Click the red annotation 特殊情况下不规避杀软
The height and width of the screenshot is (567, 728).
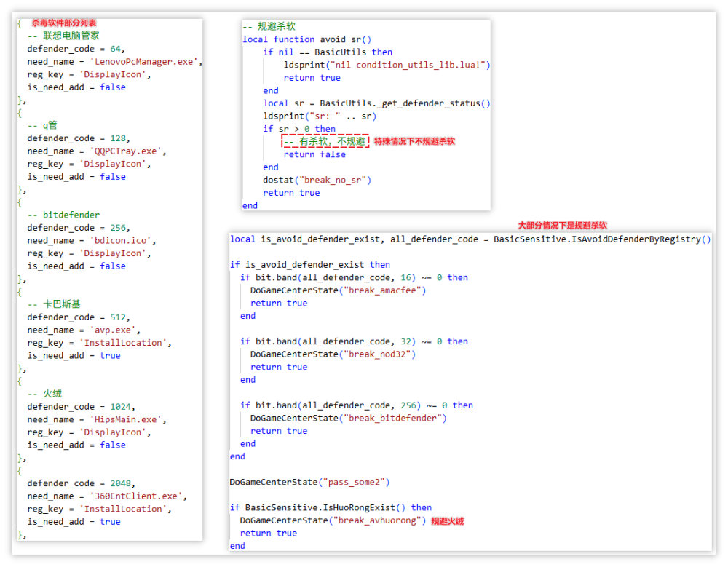point(414,141)
